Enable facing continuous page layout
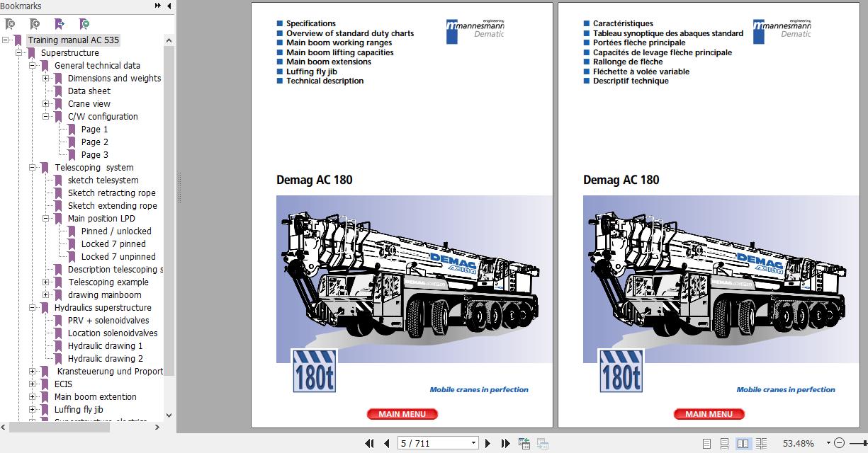 point(762,443)
